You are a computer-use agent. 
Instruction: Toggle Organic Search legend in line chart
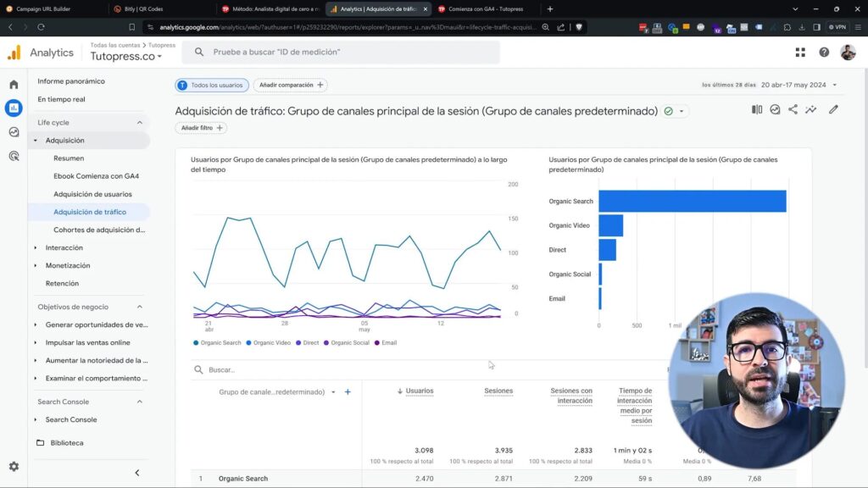pos(217,342)
